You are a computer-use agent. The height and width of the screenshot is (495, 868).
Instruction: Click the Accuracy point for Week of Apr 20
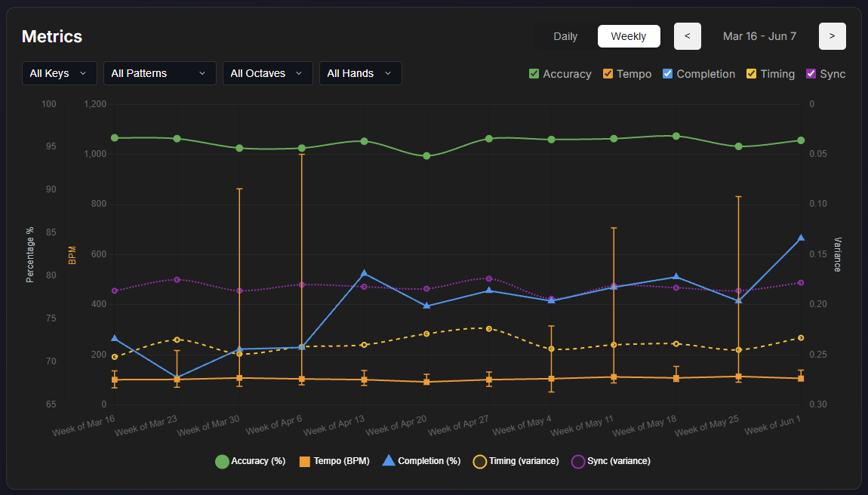(x=426, y=156)
